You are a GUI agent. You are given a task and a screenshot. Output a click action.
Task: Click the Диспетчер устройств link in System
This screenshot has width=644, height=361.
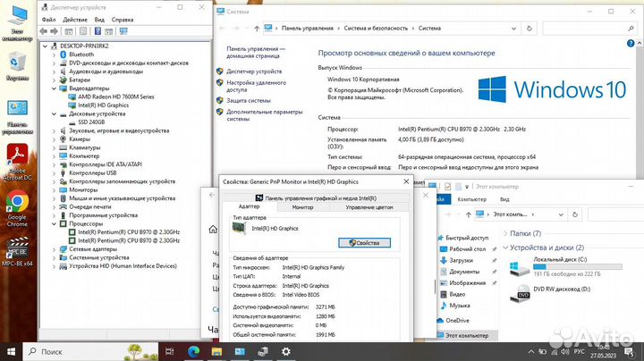pyautogui.click(x=254, y=71)
